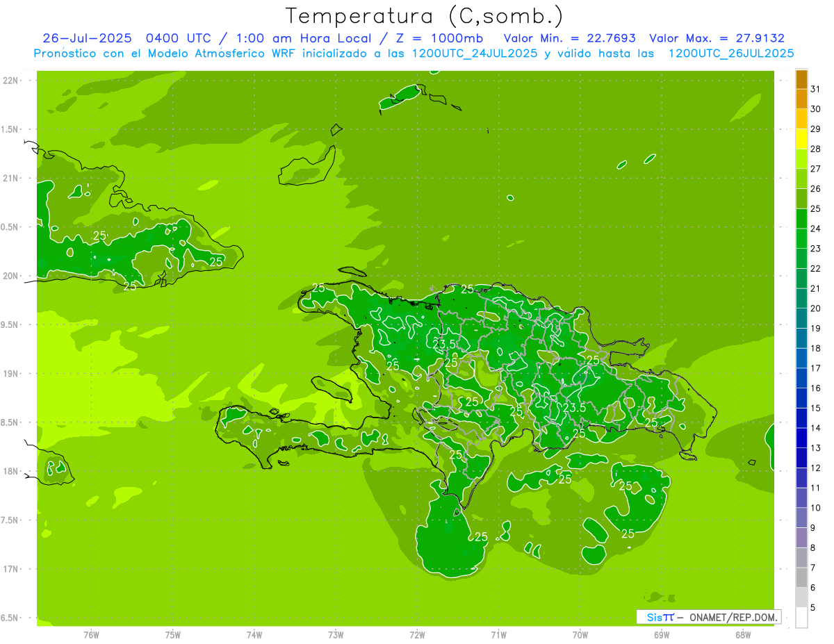Click the legend value '28'
The image size is (834, 644).
(816, 149)
